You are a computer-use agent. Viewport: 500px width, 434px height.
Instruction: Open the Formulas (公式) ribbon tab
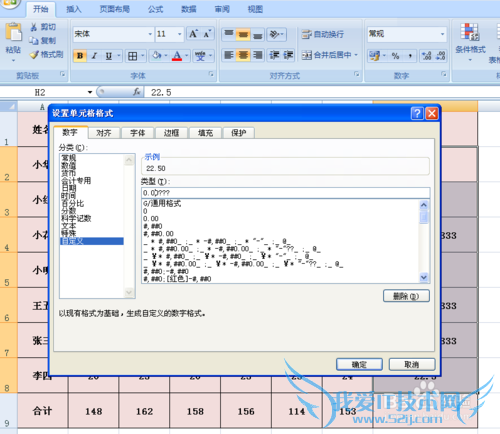click(156, 9)
